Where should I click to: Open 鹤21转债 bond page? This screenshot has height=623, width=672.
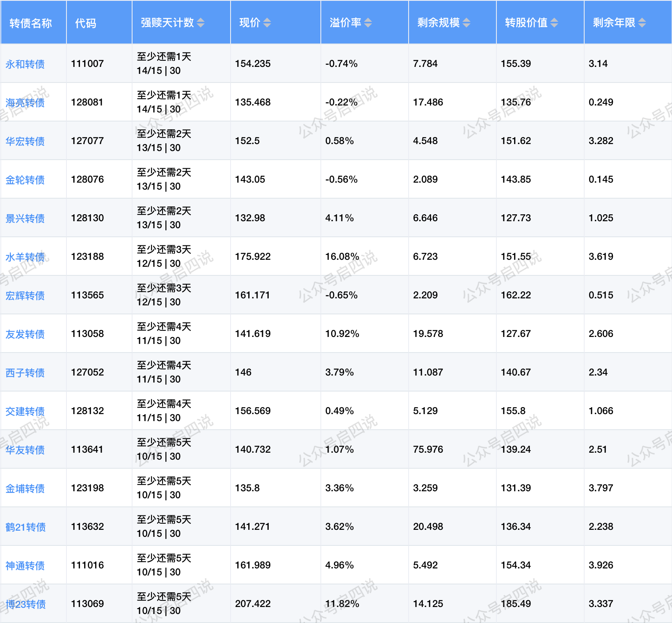pyautogui.click(x=25, y=527)
